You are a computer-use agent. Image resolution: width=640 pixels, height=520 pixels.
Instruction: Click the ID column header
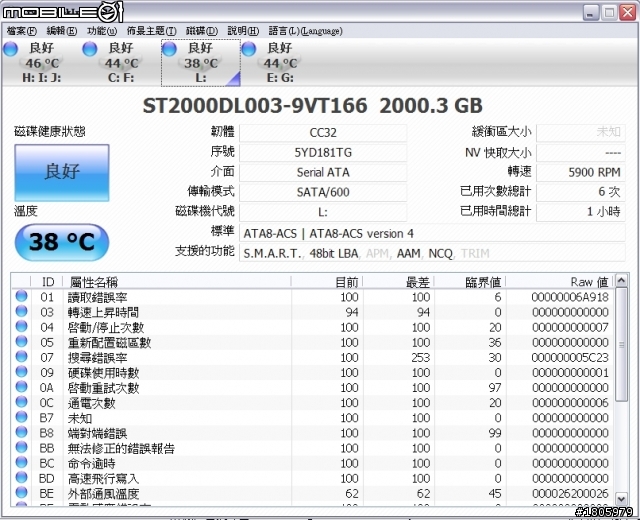coord(47,282)
